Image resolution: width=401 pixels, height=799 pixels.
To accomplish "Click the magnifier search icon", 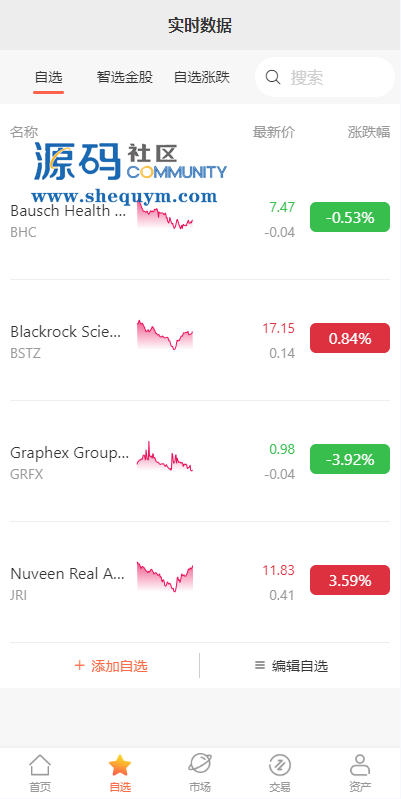I will (x=273, y=77).
